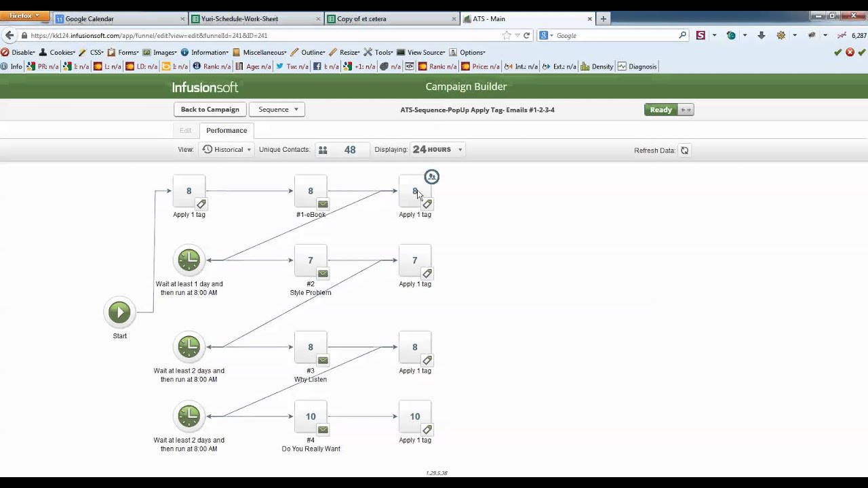Click the Density SEO toolbar icon
This screenshot has width=868, height=488.
coord(597,66)
